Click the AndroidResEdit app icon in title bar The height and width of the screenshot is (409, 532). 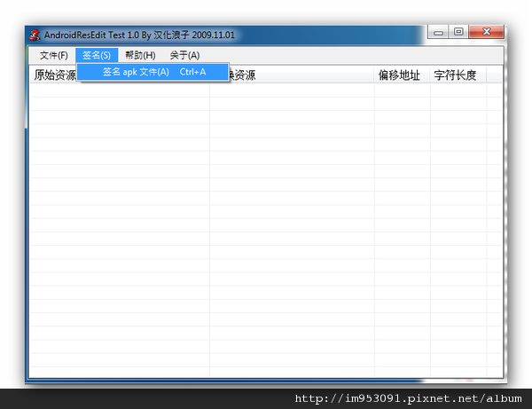35,35
